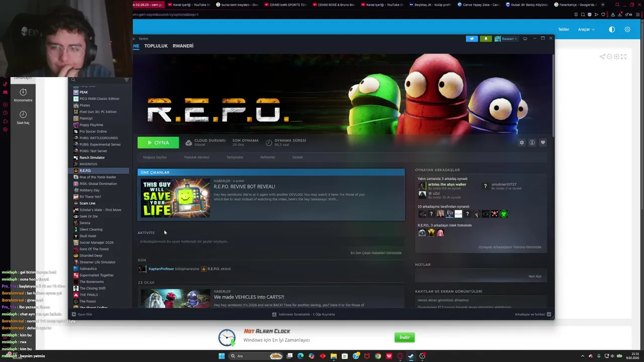Click the green OYNA play button
The height and width of the screenshot is (362, 644).
click(x=158, y=143)
